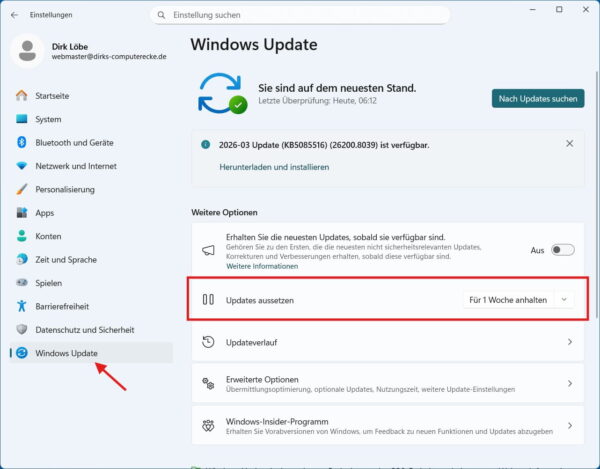Select Windows Update in the sidebar
This screenshot has width=600, height=469.
click(x=91, y=353)
